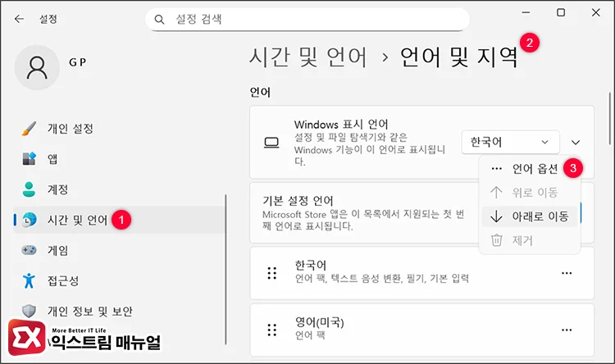
Task: Click the laptop icon for Windows 표시 언어
Action: tap(271, 143)
